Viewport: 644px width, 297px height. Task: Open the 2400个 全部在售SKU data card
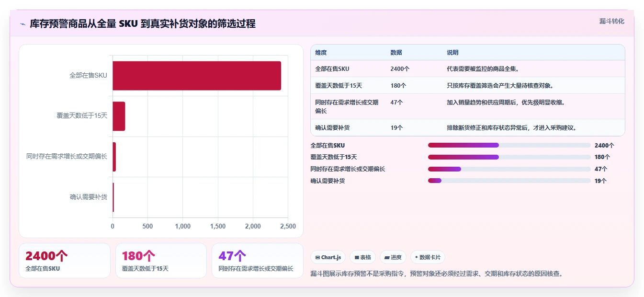pos(65,261)
